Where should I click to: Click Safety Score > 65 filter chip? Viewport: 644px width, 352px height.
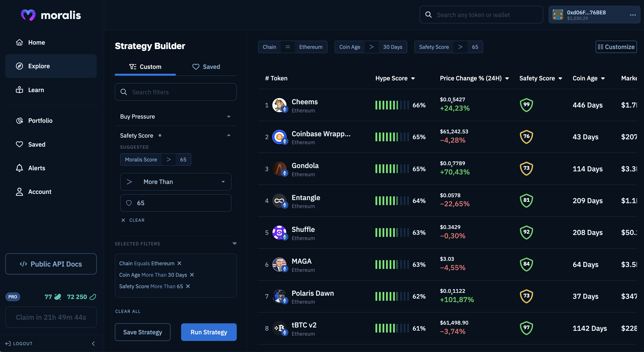click(449, 47)
